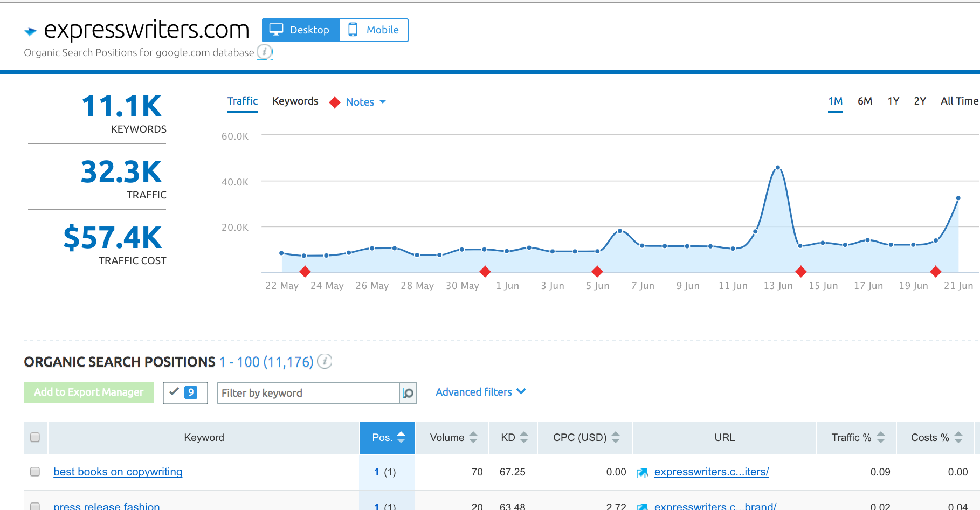This screenshot has height=510, width=980.
Task: Check the box for press release fashion
Action: tap(35, 507)
